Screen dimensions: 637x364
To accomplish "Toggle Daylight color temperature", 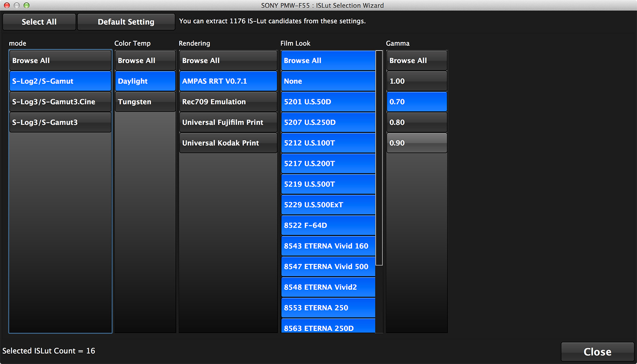I will click(145, 81).
